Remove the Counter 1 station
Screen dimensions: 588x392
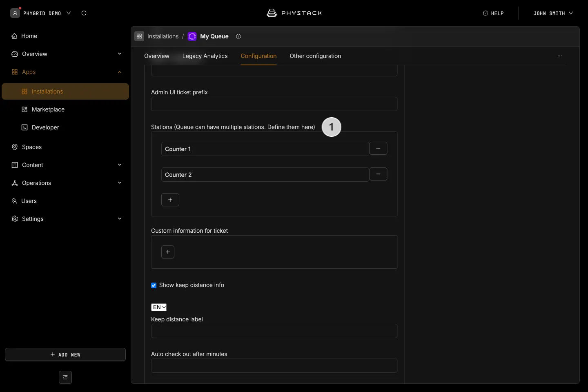378,148
